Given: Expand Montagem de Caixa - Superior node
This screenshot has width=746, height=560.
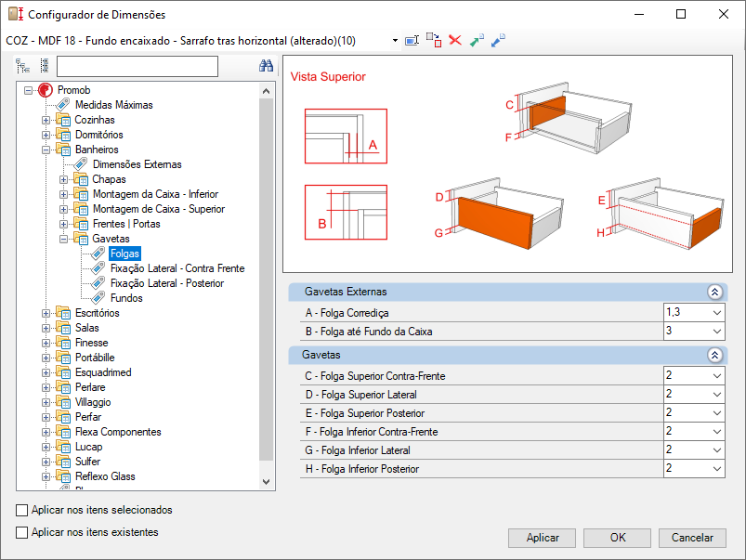Looking at the screenshot, I should tap(63, 209).
